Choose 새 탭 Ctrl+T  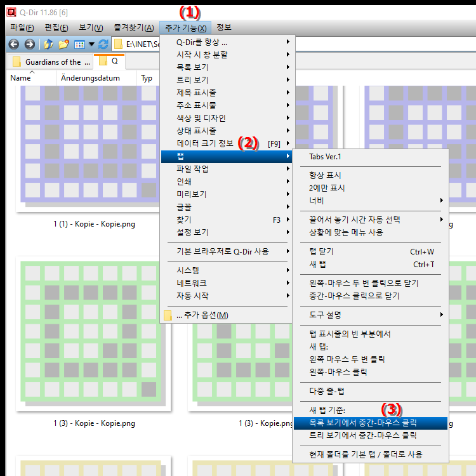(371, 265)
